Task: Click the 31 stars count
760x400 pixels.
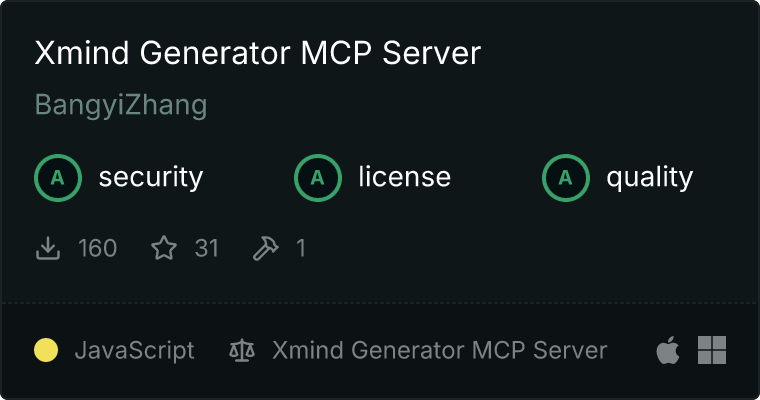Action: coord(206,248)
